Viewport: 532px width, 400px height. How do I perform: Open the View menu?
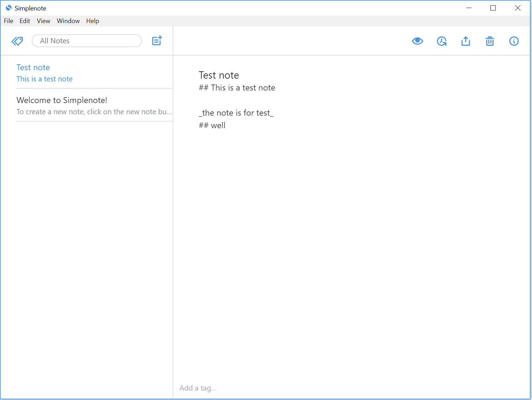point(44,21)
